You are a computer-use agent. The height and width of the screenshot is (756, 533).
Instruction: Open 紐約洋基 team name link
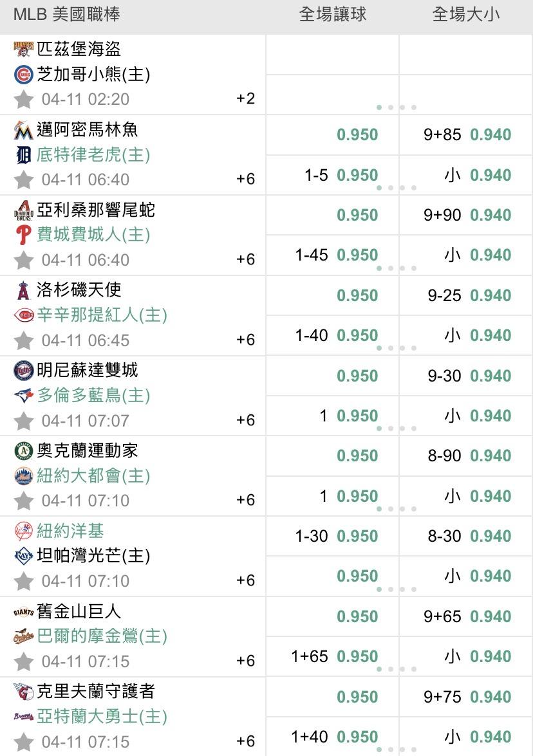point(71,531)
